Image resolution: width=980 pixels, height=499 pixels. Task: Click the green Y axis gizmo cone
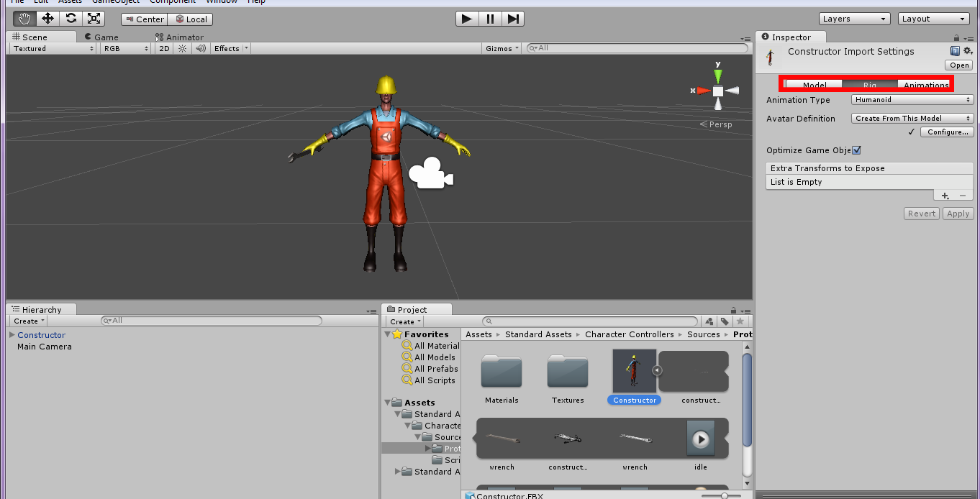point(717,75)
